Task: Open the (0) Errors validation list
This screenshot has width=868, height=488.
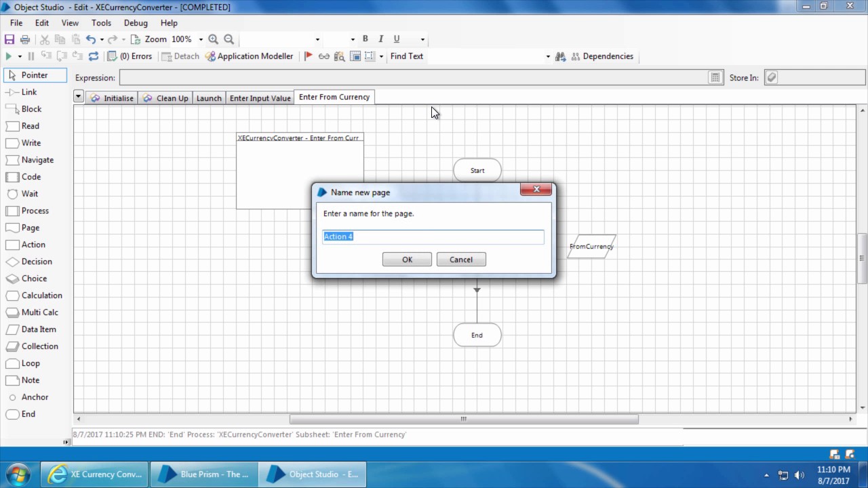Action: click(130, 56)
